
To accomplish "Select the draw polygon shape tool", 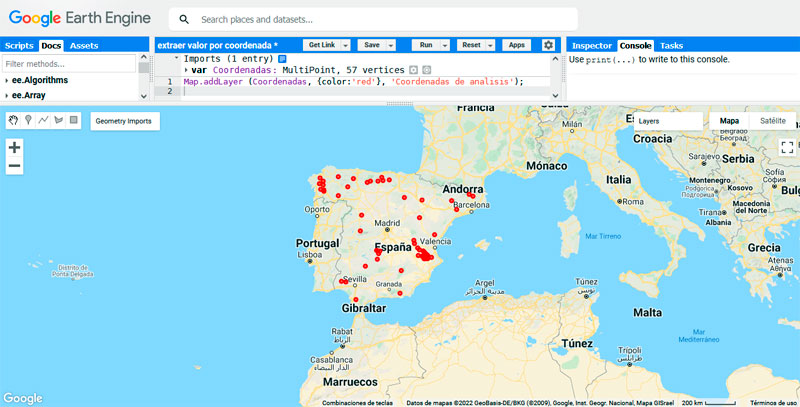I will 59,120.
